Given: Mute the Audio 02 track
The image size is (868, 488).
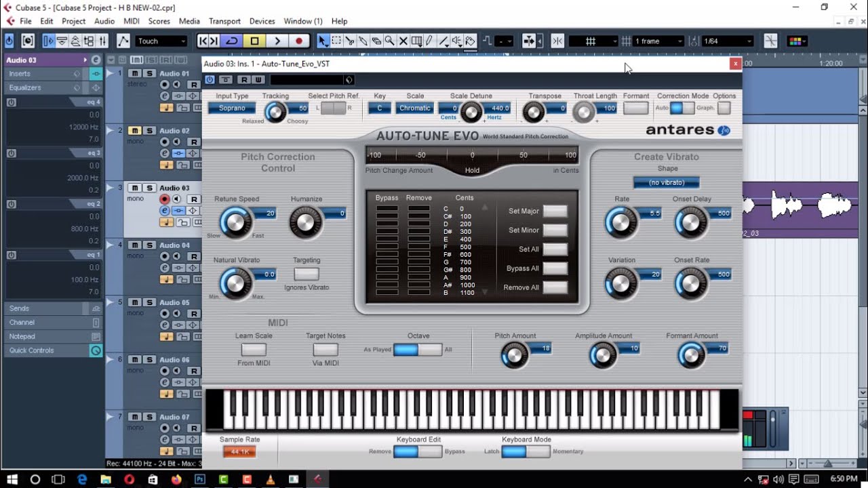Looking at the screenshot, I should coord(135,131).
